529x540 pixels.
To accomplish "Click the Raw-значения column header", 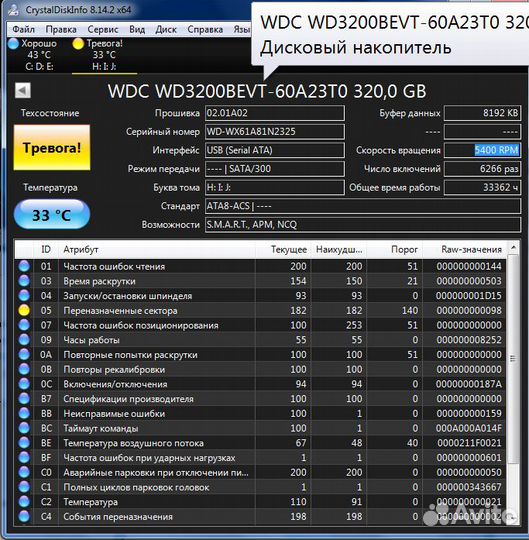I will (464, 249).
